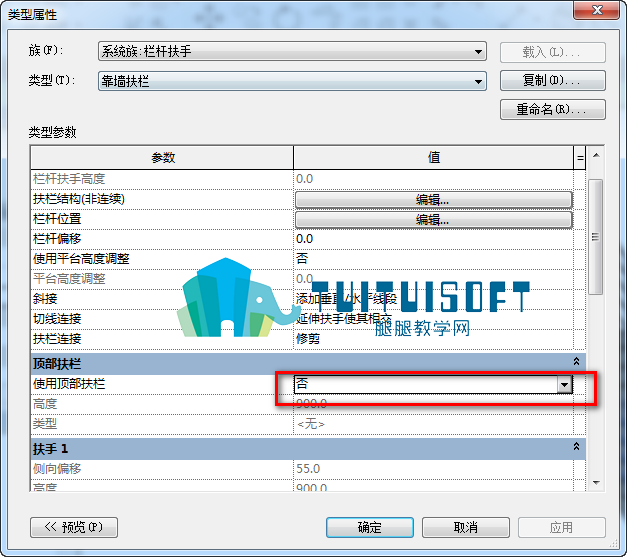
Task: Collapse the 顶部扶栏 section
Action: point(576,361)
